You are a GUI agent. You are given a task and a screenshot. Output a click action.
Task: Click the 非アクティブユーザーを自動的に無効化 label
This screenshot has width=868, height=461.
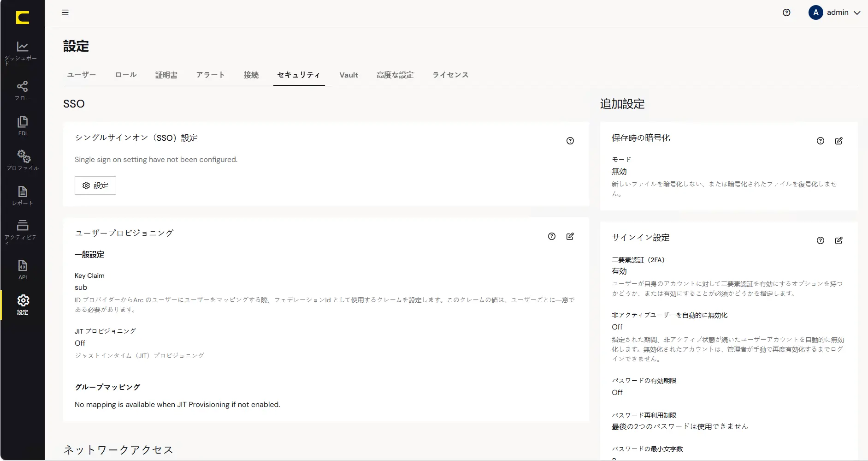tap(669, 315)
